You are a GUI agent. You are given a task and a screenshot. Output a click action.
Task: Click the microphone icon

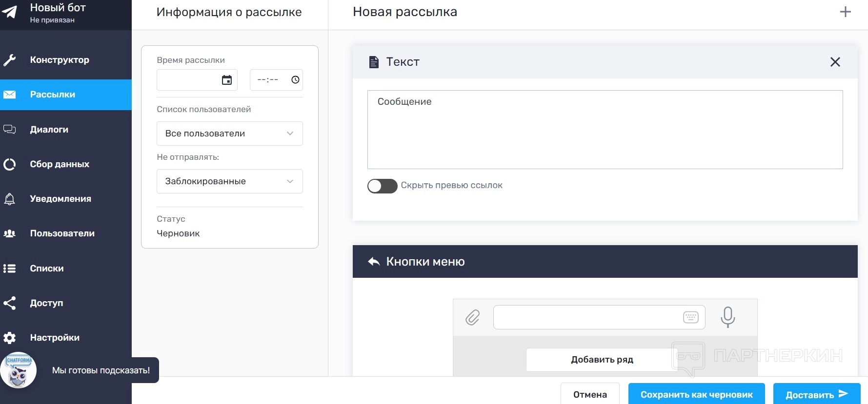[x=727, y=317]
